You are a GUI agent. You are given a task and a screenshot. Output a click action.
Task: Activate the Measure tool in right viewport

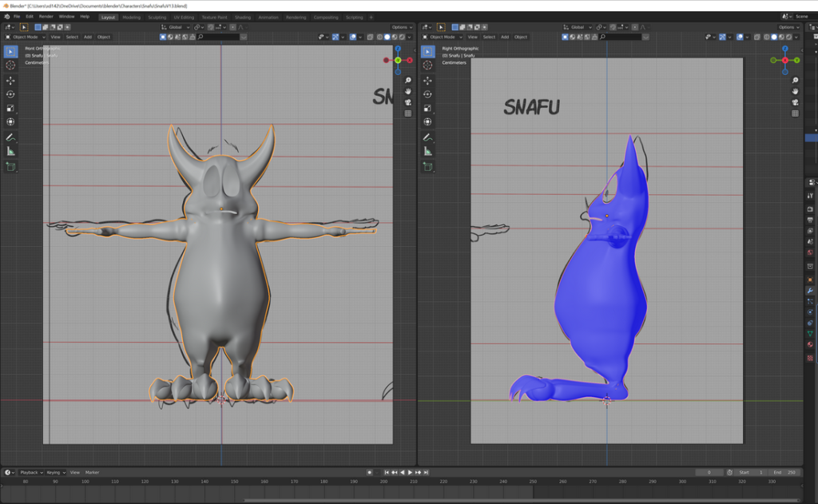click(428, 151)
